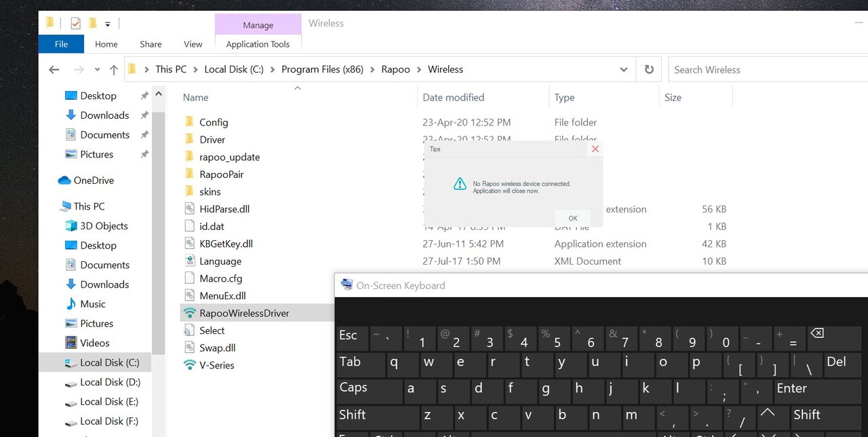The image size is (868, 437).
Task: Click Rapoo breadcrumb in address bar
Action: tap(395, 69)
